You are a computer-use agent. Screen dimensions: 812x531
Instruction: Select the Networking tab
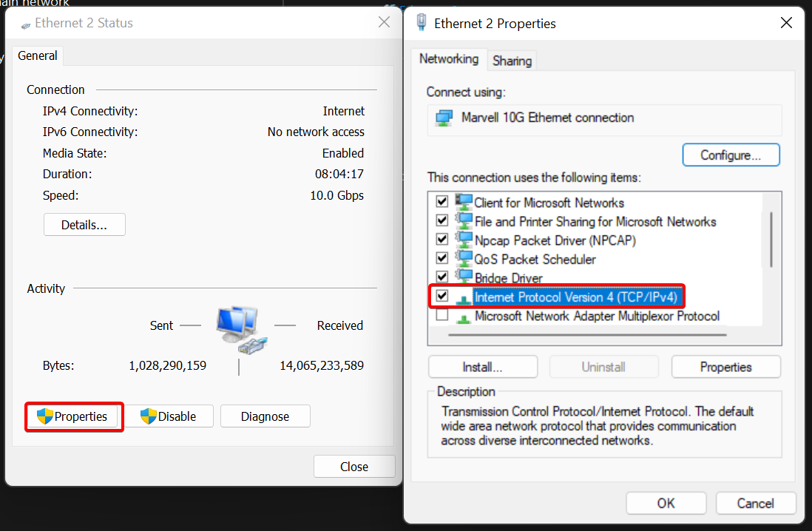tap(448, 58)
